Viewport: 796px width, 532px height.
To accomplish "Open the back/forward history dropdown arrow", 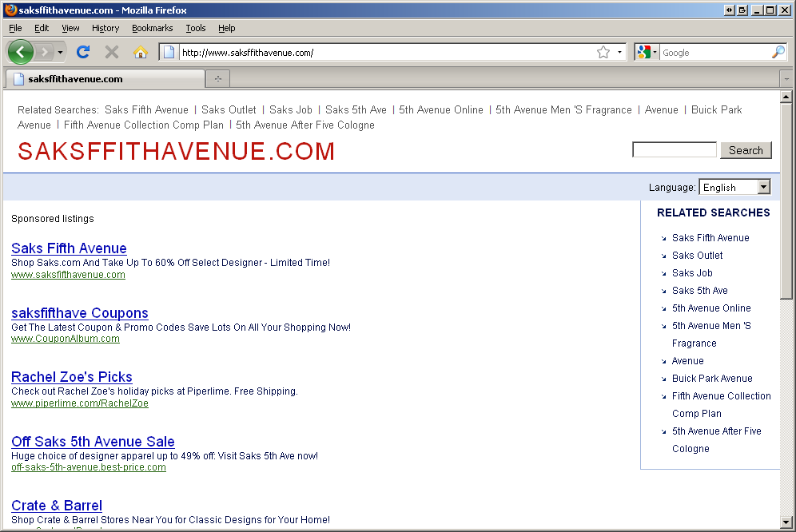I will (61, 52).
